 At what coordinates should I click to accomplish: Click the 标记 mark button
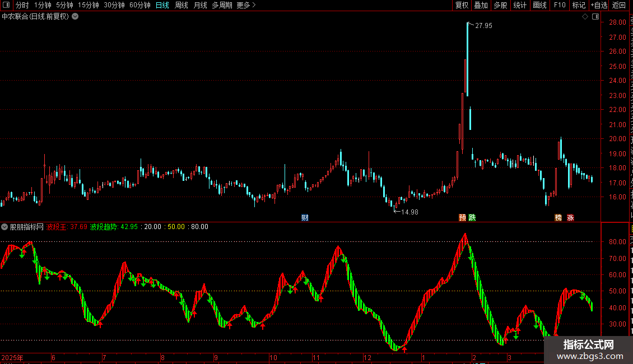tap(579, 5)
